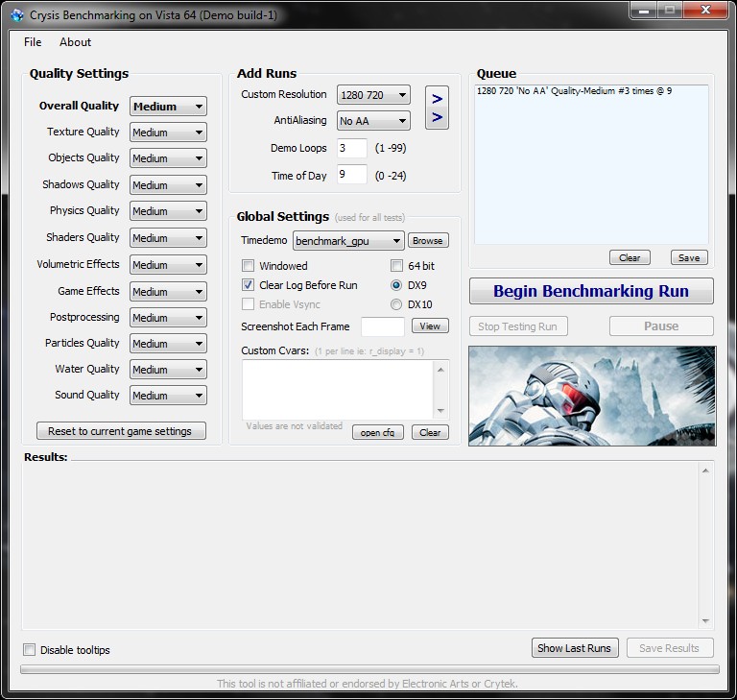Click the Crysis nanosuit artwork image
737x700 pixels.
click(x=592, y=397)
